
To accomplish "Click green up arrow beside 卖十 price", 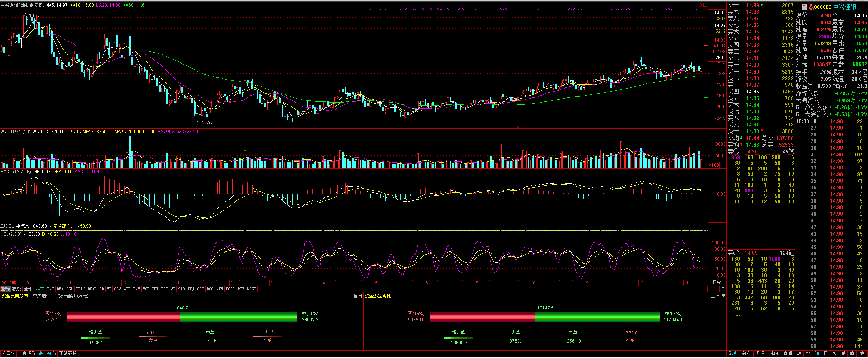I will point(762,5).
